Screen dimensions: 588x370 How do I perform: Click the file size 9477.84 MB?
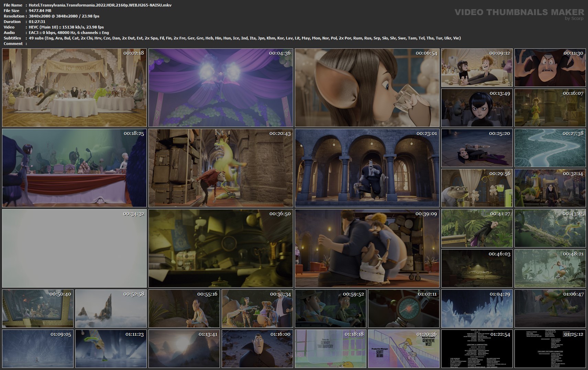point(40,11)
